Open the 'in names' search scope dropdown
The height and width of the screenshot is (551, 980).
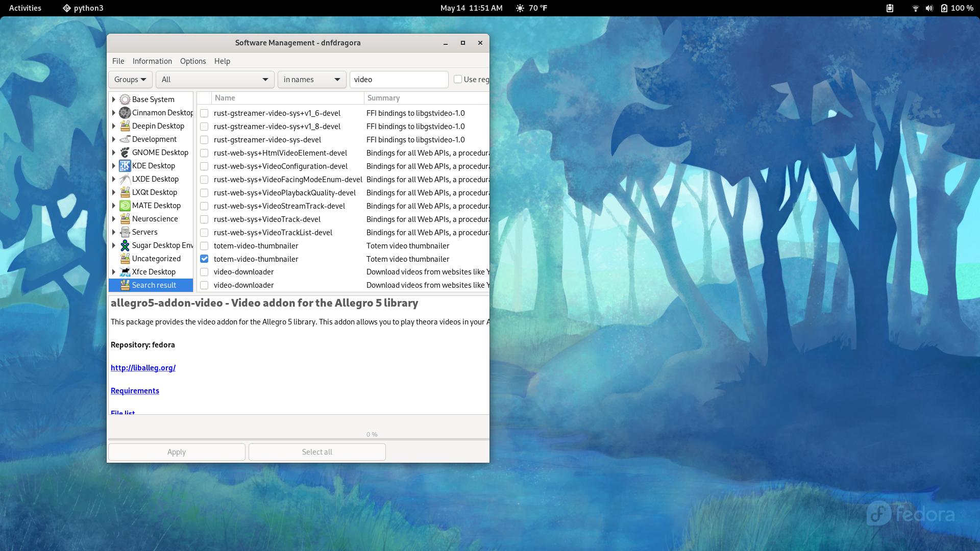(x=312, y=80)
